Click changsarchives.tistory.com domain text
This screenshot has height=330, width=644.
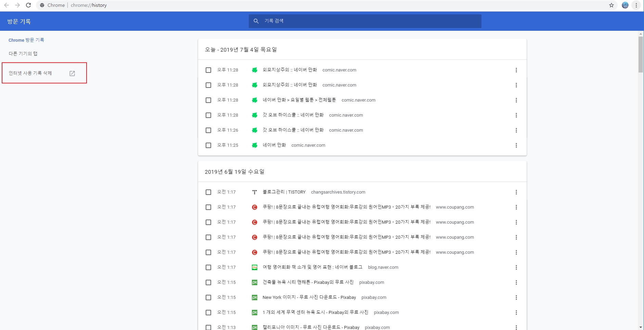338,192
